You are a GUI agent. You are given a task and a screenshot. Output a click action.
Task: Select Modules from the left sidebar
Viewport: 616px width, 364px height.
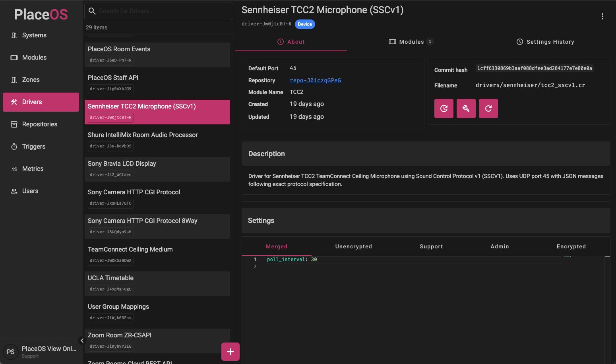pos(34,57)
